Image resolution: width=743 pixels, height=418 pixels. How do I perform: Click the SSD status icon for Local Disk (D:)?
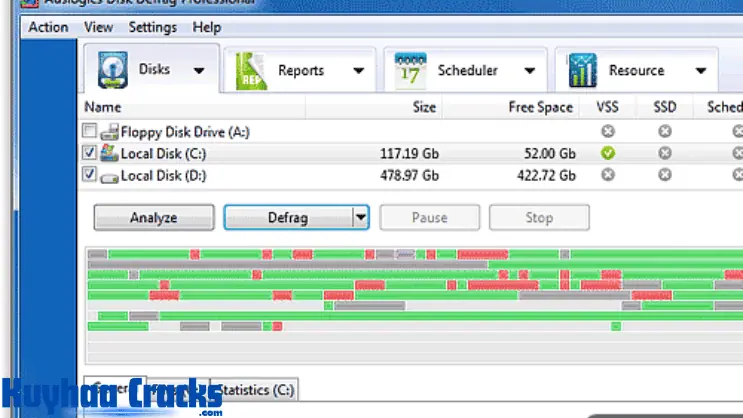point(665,175)
